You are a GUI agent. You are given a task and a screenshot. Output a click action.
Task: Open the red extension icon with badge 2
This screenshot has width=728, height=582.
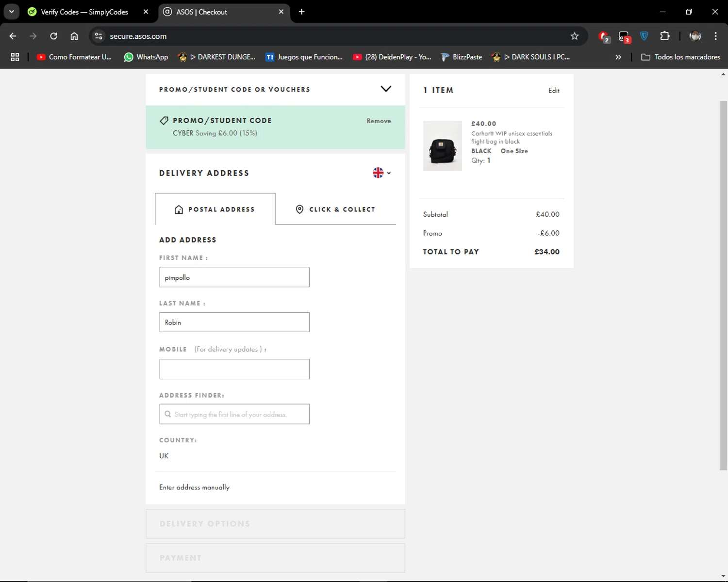pos(604,36)
